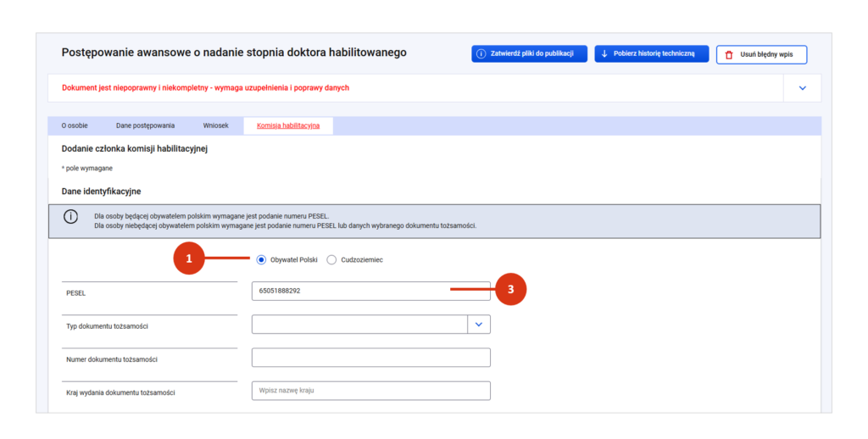Select the Komisja habilitacyjna tab
The height and width of the screenshot is (439, 868).
click(x=288, y=125)
